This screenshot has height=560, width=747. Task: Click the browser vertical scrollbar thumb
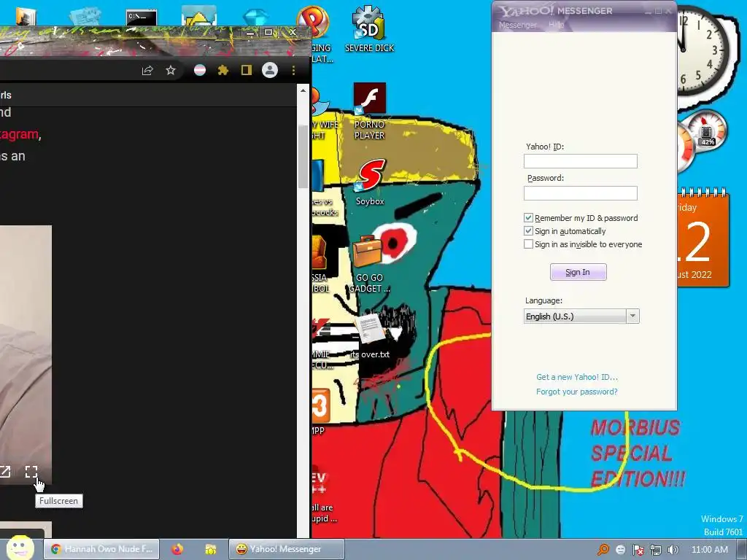[x=303, y=156]
